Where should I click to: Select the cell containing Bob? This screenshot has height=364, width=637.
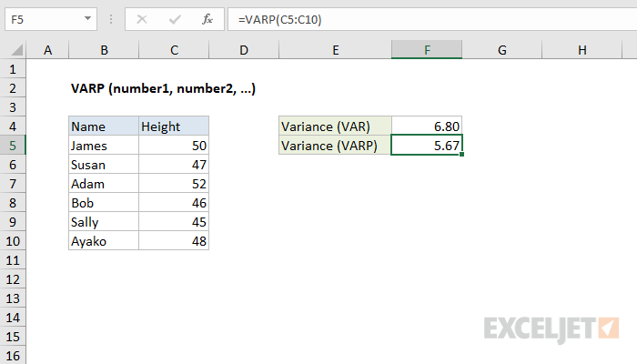(x=104, y=203)
